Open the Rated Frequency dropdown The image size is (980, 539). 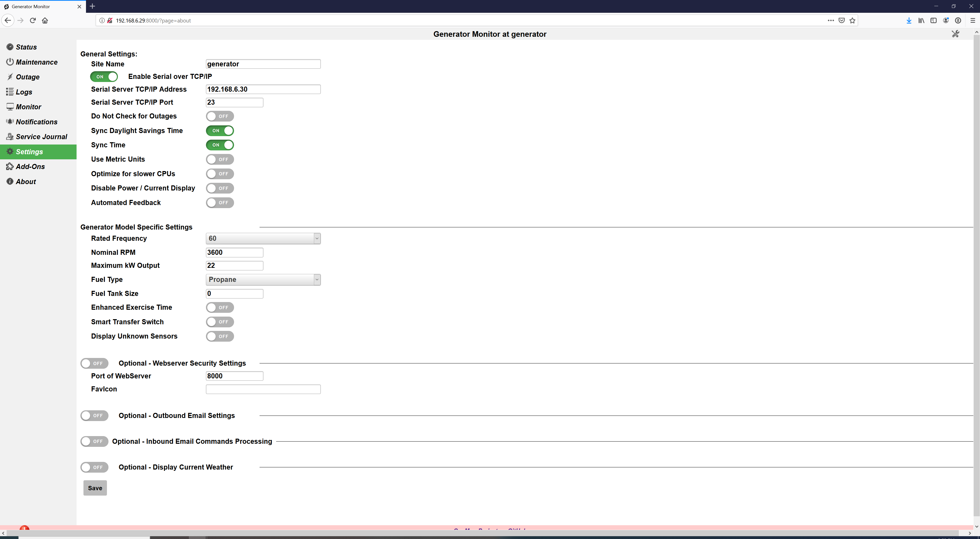coord(263,238)
